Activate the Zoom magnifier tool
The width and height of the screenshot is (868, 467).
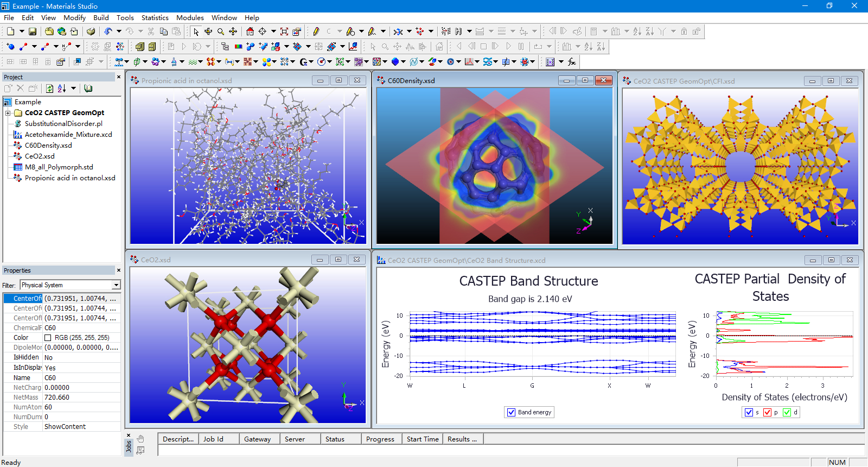pyautogui.click(x=221, y=31)
